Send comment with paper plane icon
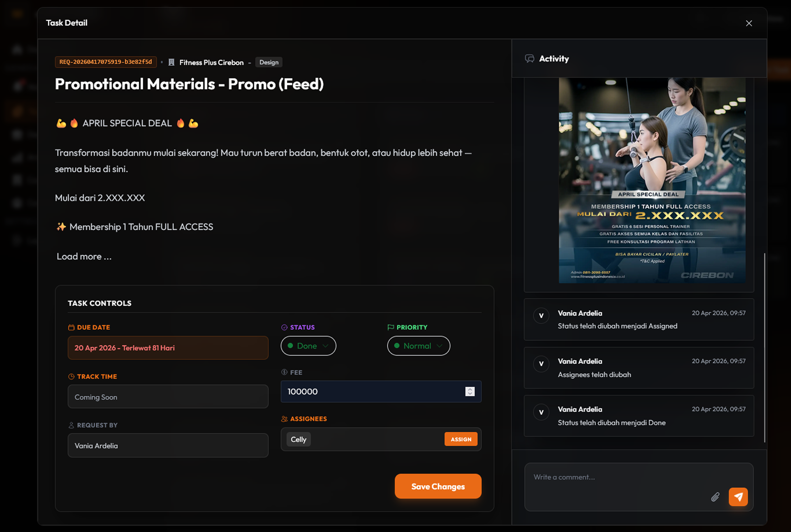The height and width of the screenshot is (532, 791). (738, 497)
